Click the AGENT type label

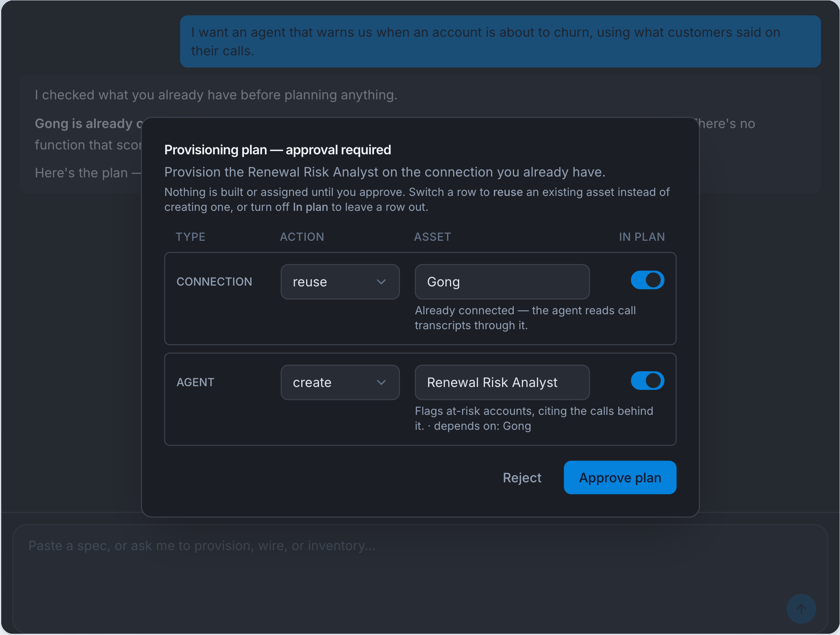195,382
